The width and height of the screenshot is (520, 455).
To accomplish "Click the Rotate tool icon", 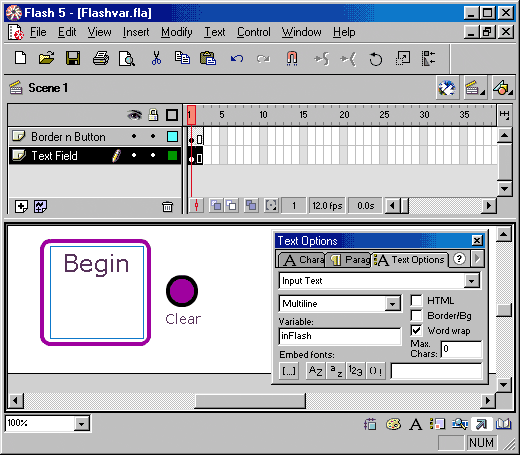I will pyautogui.click(x=376, y=59).
